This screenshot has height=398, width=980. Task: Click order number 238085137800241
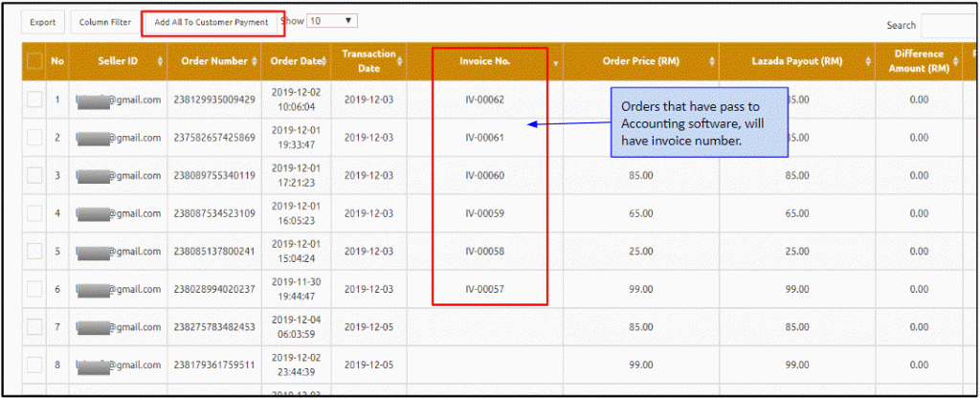point(214,252)
